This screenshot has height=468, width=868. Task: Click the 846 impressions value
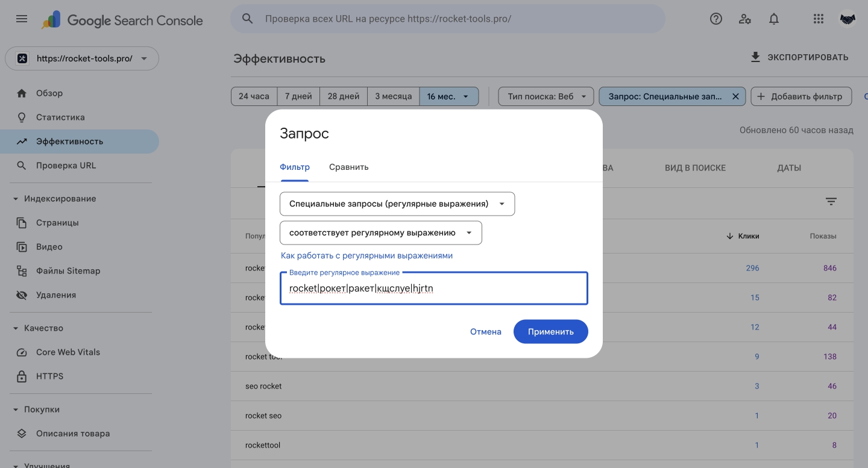point(830,268)
